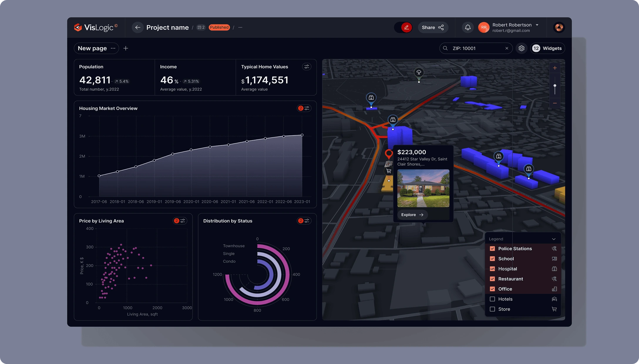Image resolution: width=639 pixels, height=364 pixels.
Task: Click the robert.r@gmail.com email text
Action: tap(511, 31)
